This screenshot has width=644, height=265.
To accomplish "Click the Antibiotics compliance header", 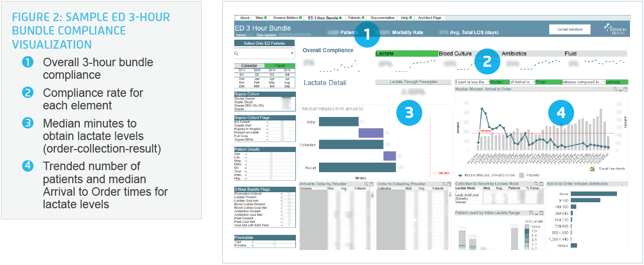I will click(x=532, y=53).
